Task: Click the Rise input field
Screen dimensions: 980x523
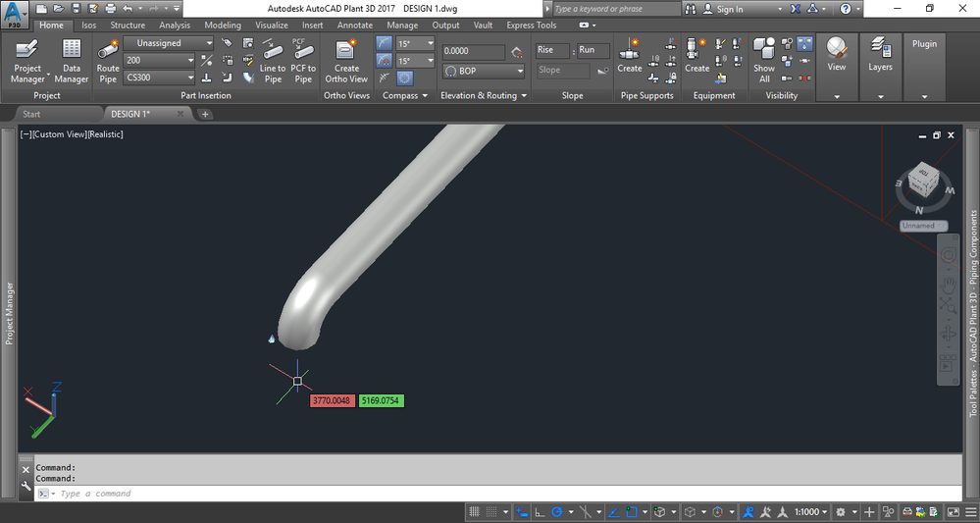Action: click(552, 50)
